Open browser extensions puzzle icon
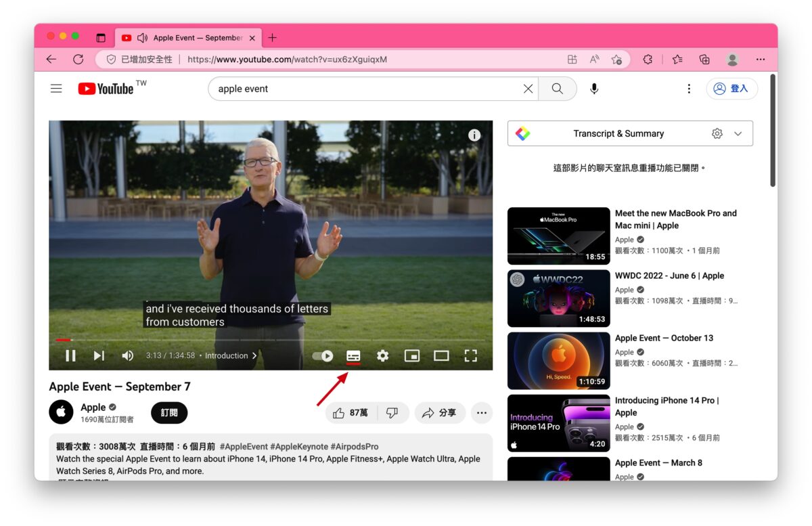The height and width of the screenshot is (526, 812). (x=648, y=60)
